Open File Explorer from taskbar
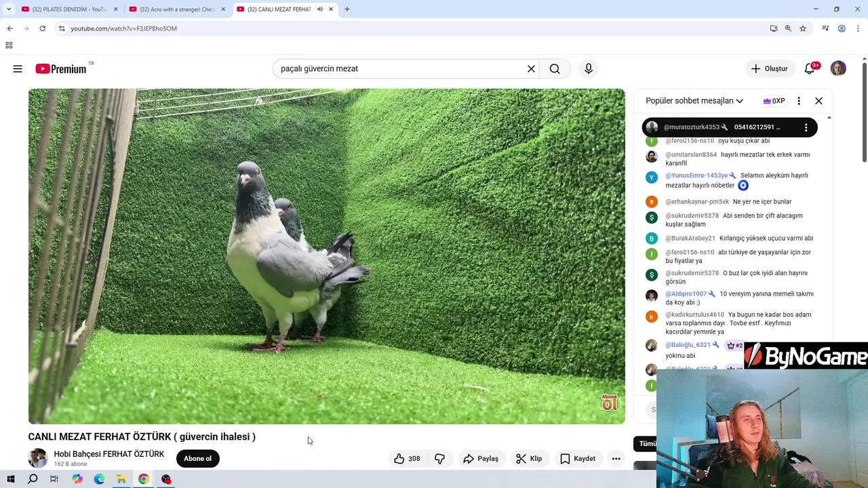Image resolution: width=868 pixels, height=488 pixels. [121, 479]
